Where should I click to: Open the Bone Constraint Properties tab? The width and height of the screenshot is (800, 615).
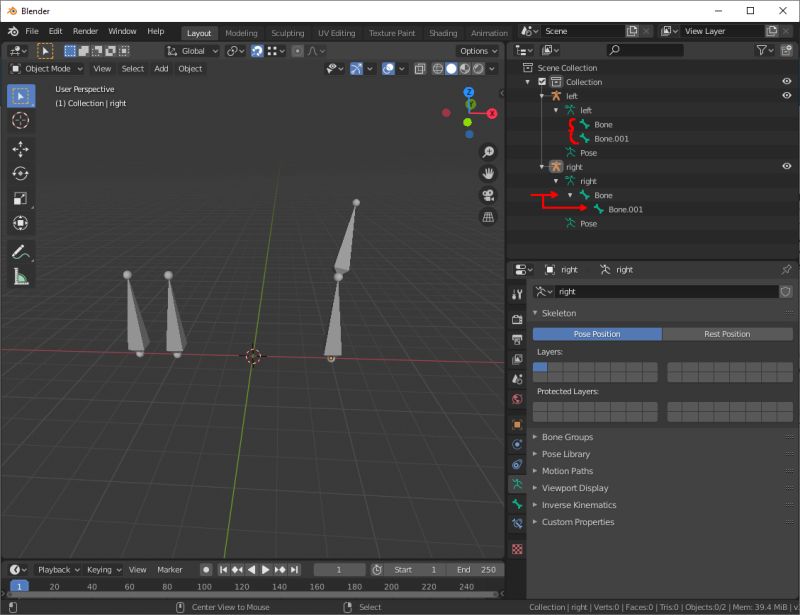[x=518, y=521]
